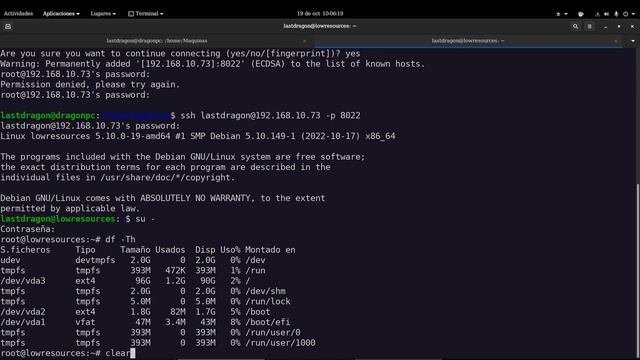Open the Aplicaciones menu
This screenshot has width=640, height=360.
pos(61,13)
